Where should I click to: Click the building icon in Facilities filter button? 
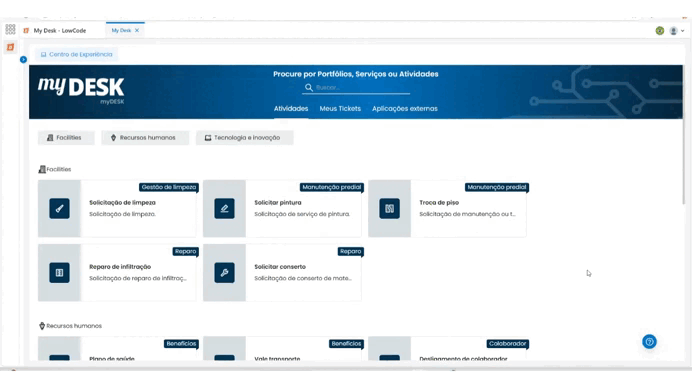click(x=50, y=138)
